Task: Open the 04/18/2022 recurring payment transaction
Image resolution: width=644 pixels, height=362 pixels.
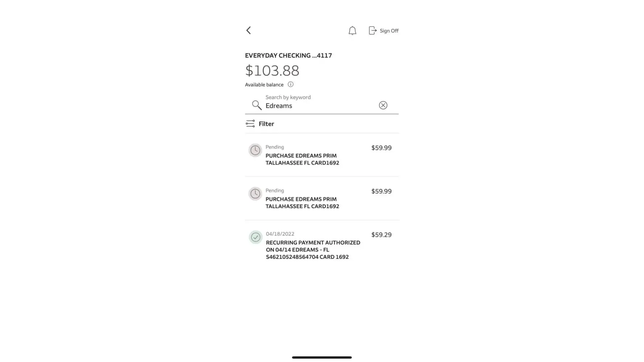Action: pyautogui.click(x=313, y=249)
